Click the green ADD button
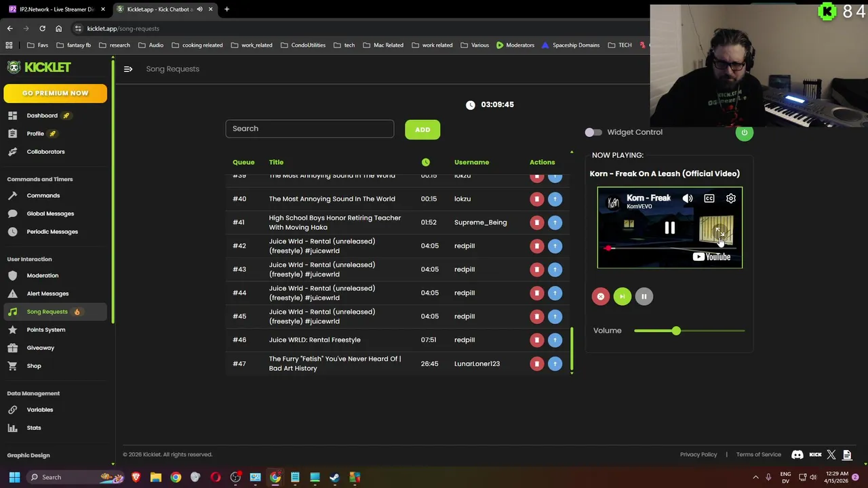Image resolution: width=868 pixels, height=488 pixels. [422, 129]
